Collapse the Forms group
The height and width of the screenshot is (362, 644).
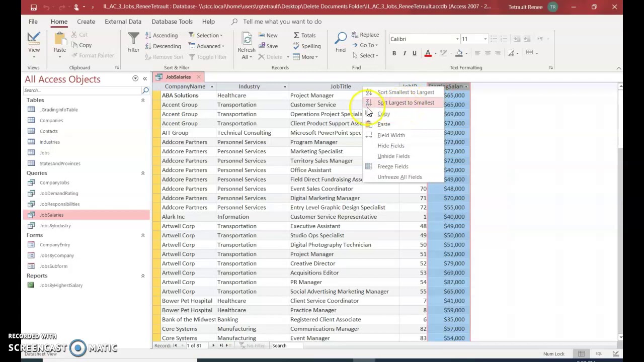click(143, 236)
